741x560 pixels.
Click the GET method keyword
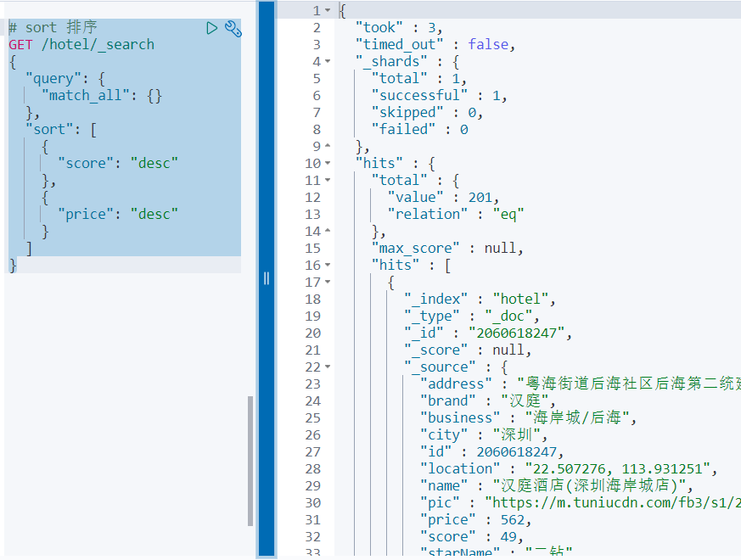[x=20, y=44]
